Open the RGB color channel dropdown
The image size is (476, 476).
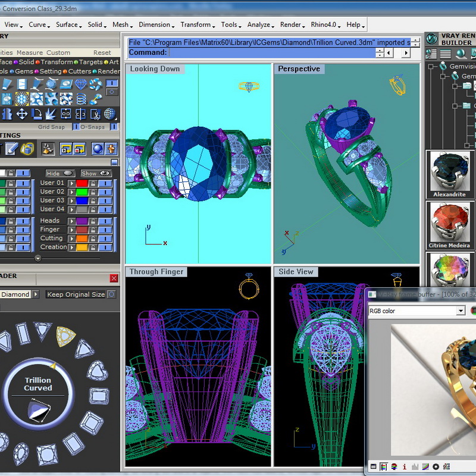coord(461,311)
